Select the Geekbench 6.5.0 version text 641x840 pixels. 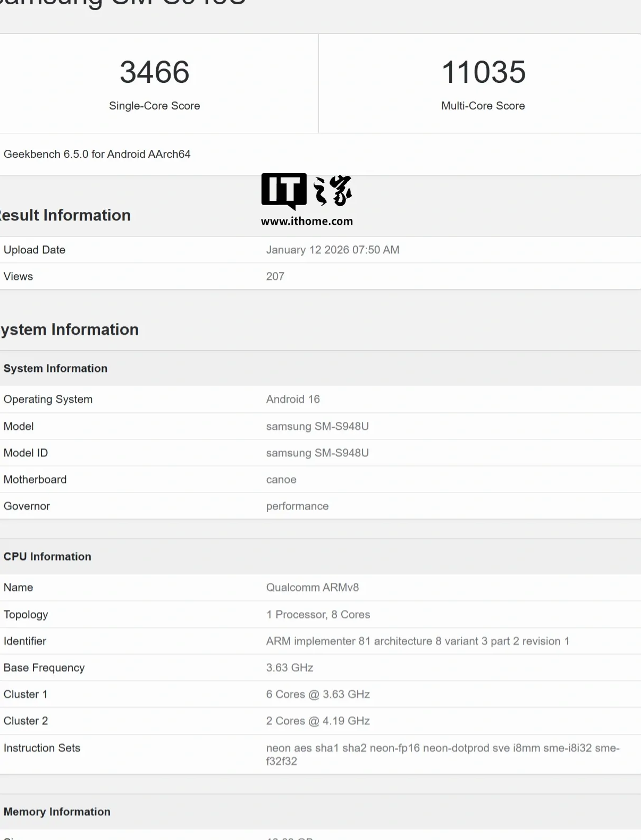[97, 154]
